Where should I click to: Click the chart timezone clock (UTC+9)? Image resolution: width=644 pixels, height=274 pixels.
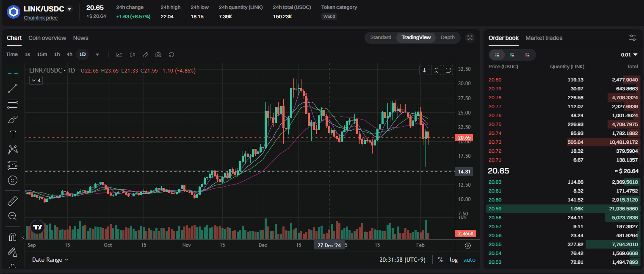pyautogui.click(x=402, y=260)
